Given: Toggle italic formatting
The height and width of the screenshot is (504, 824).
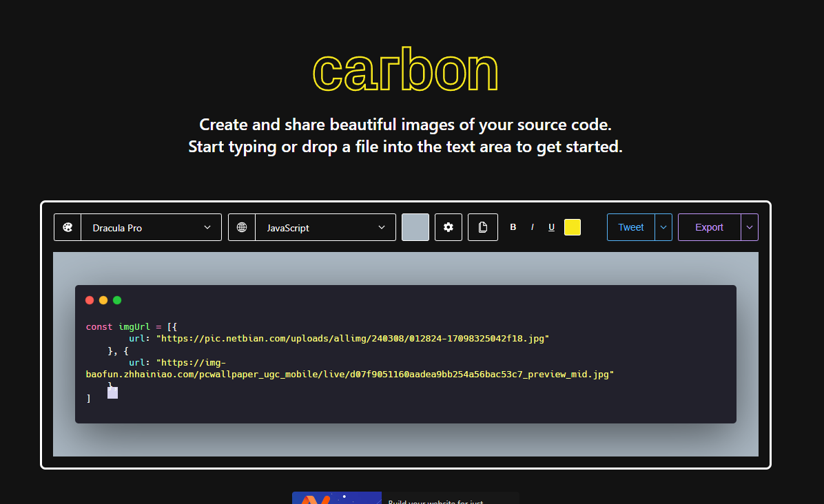Looking at the screenshot, I should (533, 227).
